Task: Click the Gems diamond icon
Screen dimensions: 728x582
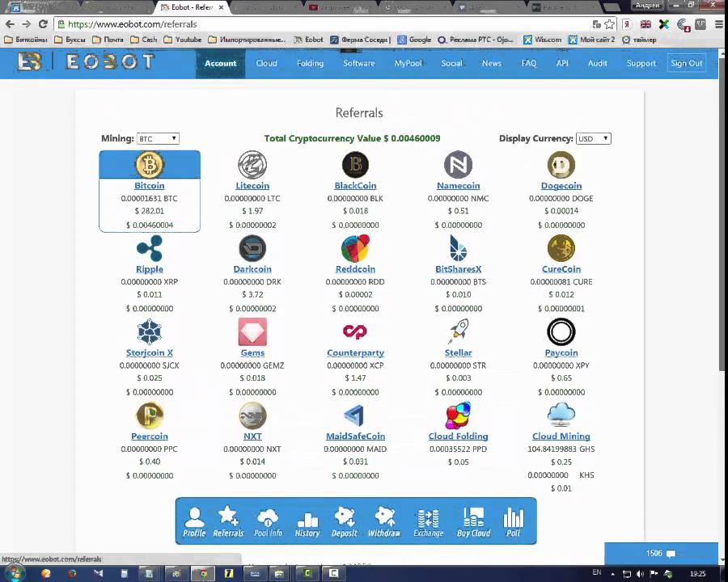Action: click(x=252, y=332)
